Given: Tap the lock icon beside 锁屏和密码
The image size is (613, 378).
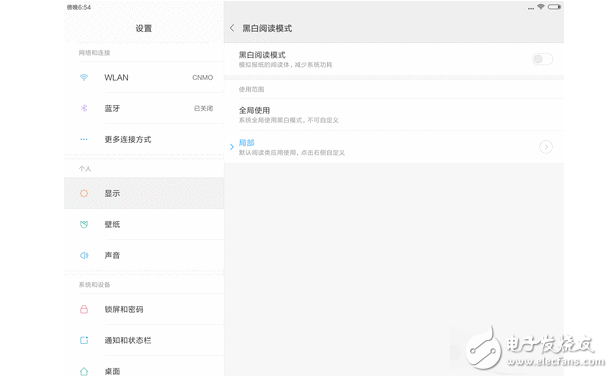Looking at the screenshot, I should (x=84, y=309).
